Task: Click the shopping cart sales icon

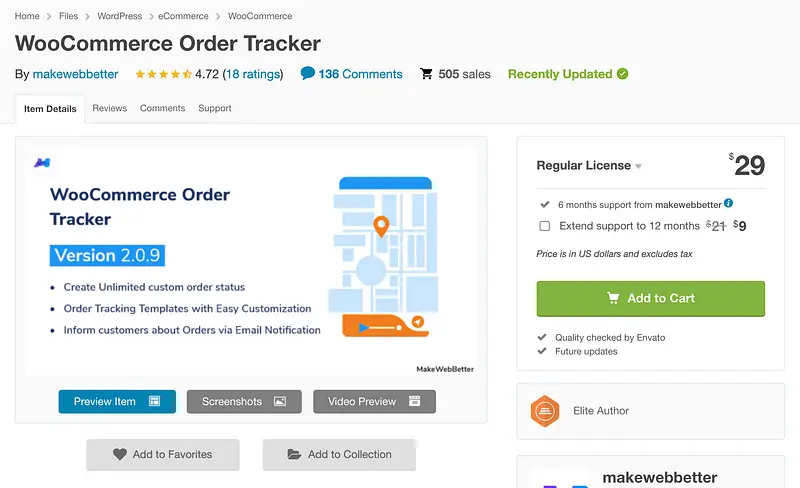Action: pyautogui.click(x=427, y=74)
